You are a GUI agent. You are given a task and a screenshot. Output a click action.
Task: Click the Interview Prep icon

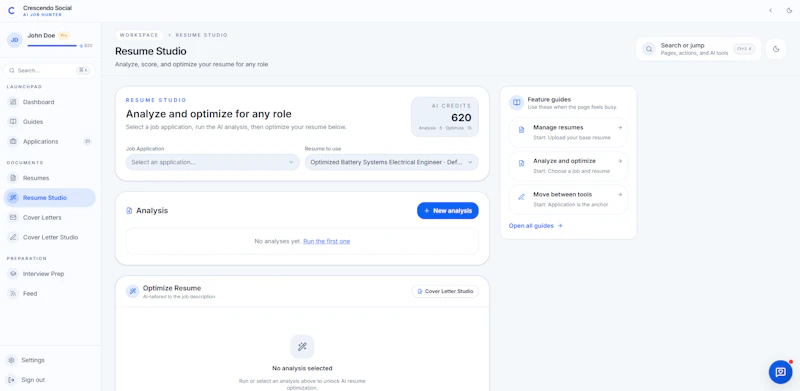click(13, 274)
